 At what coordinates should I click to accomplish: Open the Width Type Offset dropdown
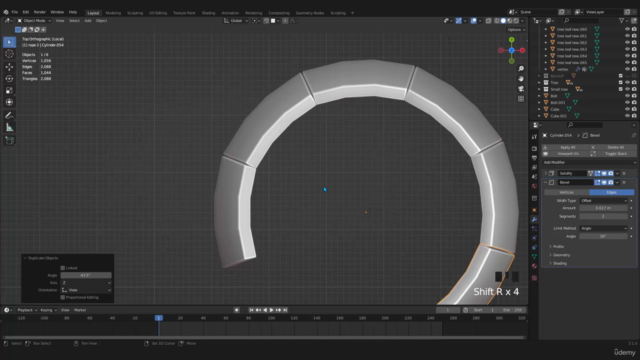(603, 201)
